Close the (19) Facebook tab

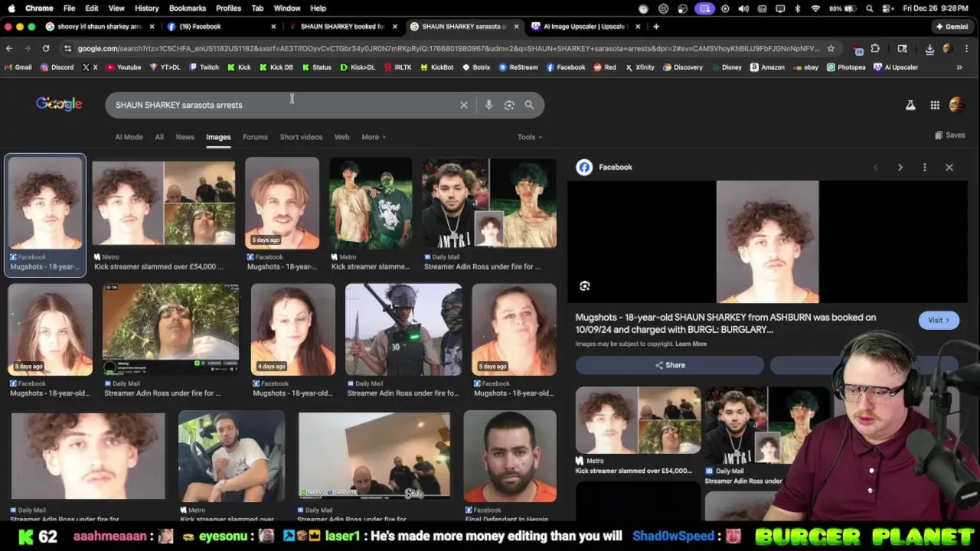[273, 26]
